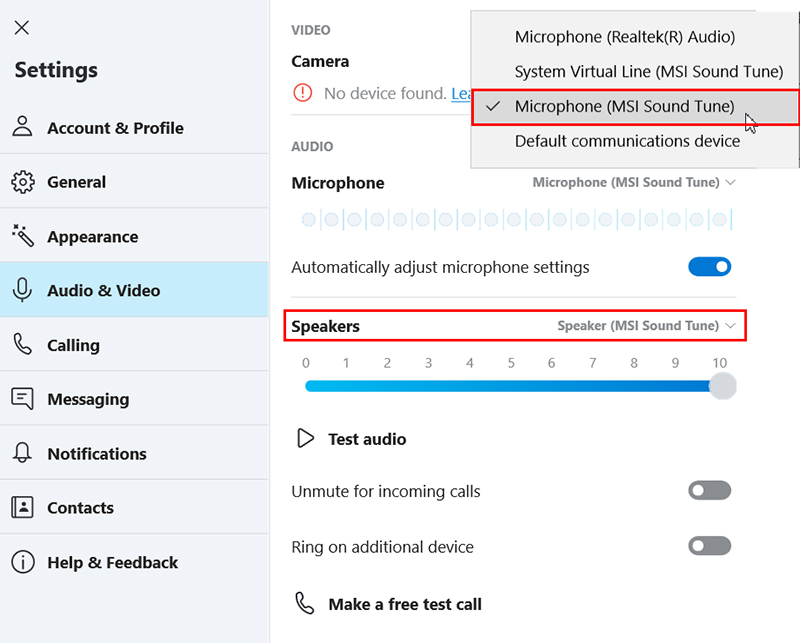Open the General settings section
800x643 pixels.
coord(134,182)
